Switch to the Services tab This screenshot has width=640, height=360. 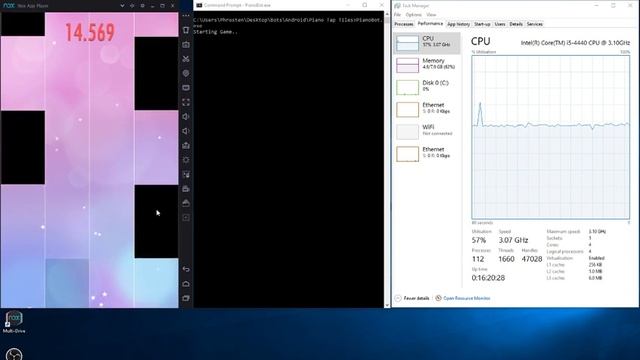point(534,24)
